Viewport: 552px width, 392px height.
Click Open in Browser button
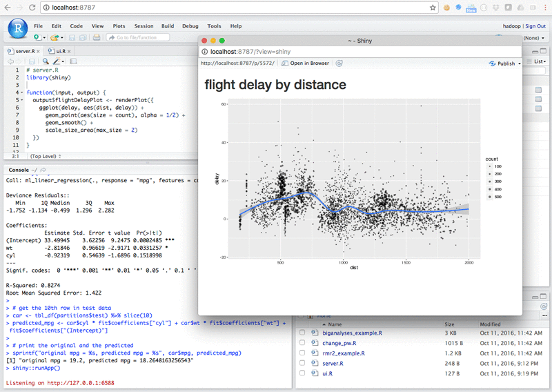coord(306,63)
